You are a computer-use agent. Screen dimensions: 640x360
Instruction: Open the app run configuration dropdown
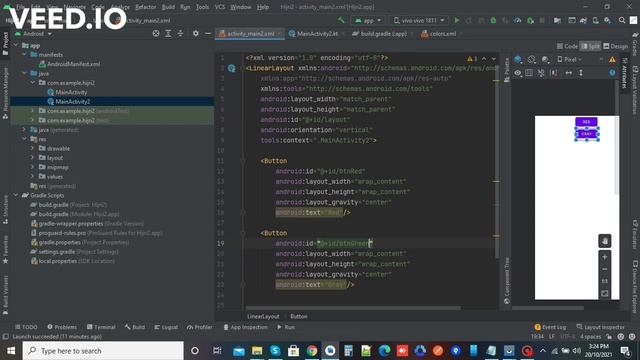pos(368,20)
